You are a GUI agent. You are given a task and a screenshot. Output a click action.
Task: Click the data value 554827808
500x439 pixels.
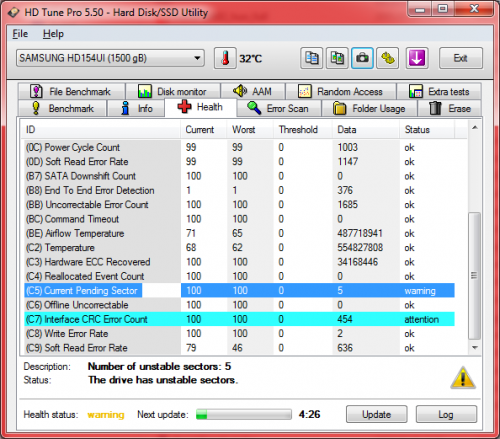pyautogui.click(x=360, y=248)
